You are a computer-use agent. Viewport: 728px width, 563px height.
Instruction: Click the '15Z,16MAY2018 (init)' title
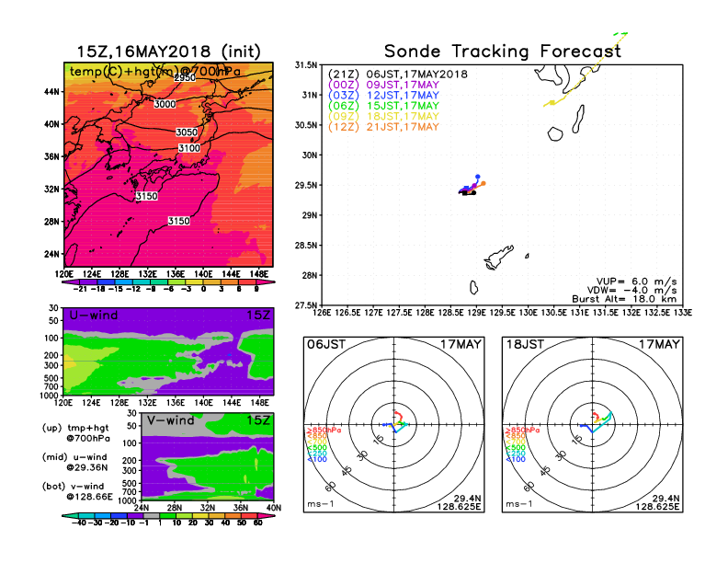169,52
